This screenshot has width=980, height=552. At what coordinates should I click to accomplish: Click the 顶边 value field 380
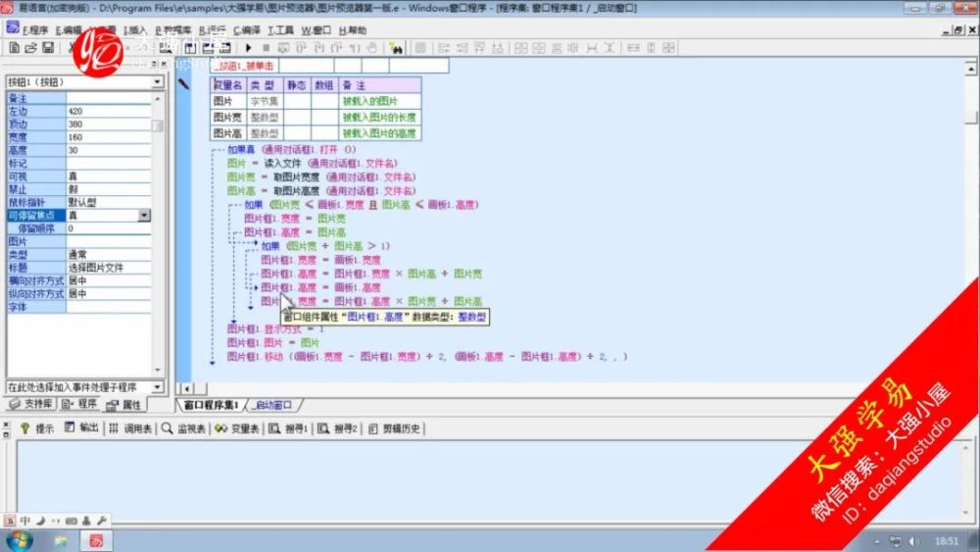click(x=108, y=125)
